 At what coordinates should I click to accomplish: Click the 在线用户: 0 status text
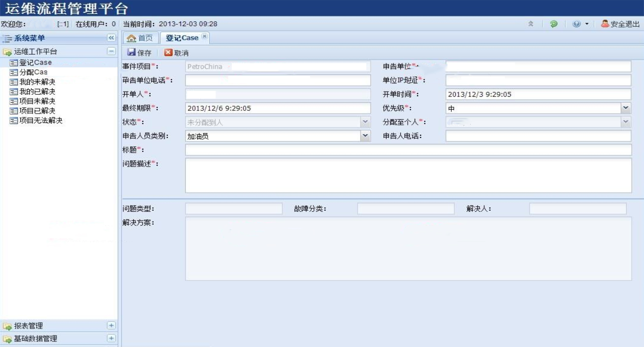pos(96,24)
